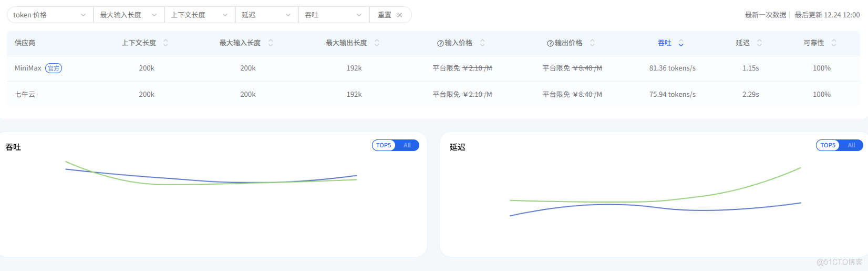The width and height of the screenshot is (868, 271).
Task: Click the 2.29s latency value
Action: tap(750, 94)
